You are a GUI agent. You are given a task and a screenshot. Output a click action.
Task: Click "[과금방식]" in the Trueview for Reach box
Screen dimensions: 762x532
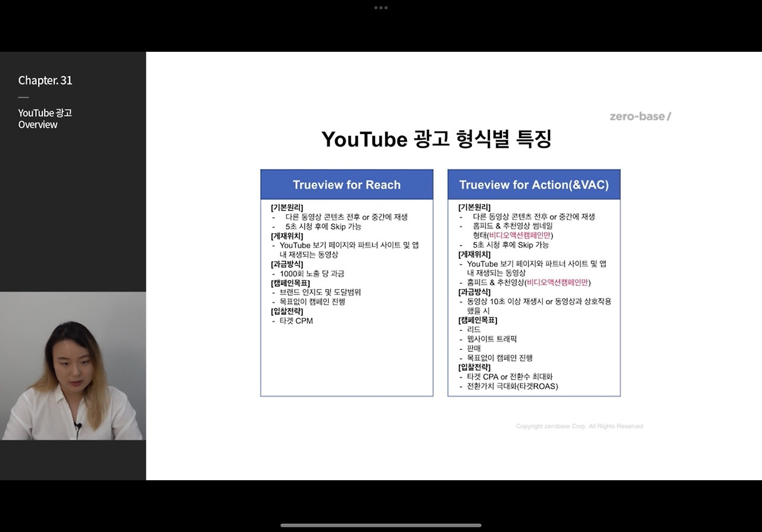(287, 264)
